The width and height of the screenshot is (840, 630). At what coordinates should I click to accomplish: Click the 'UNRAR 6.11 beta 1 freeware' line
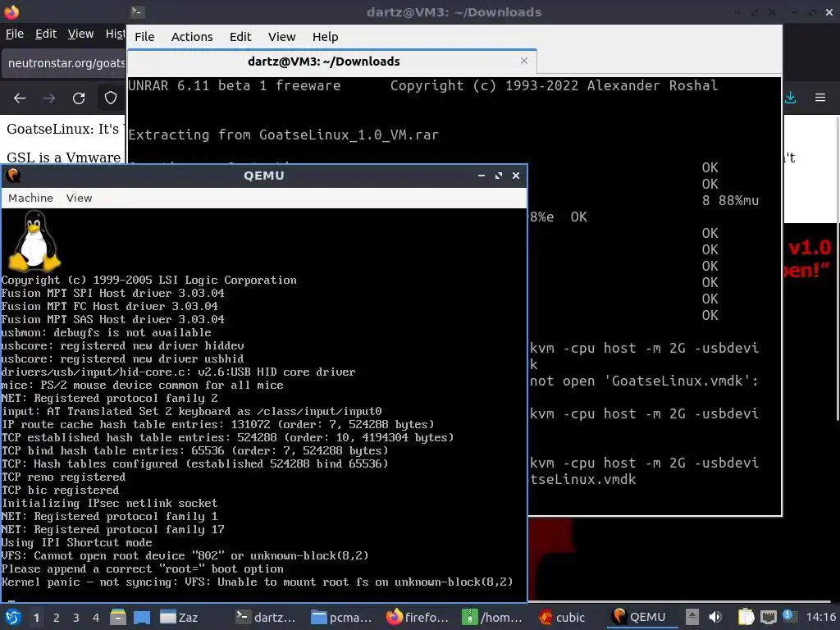tap(234, 85)
